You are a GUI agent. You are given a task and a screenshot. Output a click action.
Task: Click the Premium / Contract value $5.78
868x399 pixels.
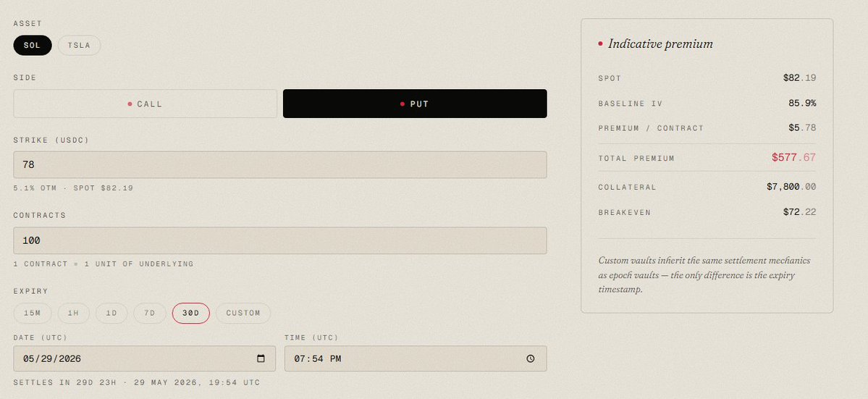coord(802,128)
